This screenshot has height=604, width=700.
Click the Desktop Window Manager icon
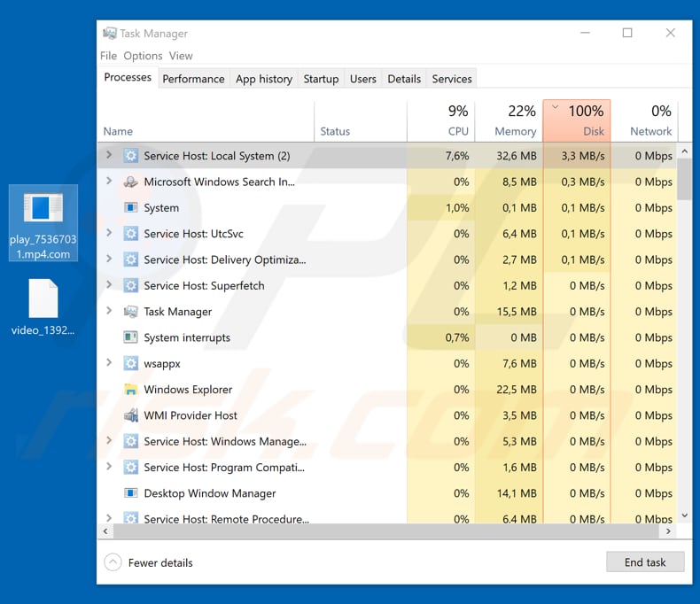[x=131, y=493]
